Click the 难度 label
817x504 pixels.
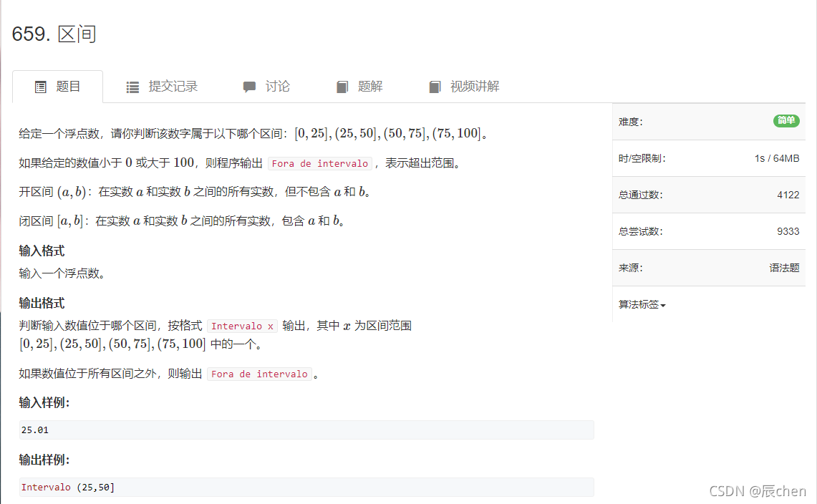click(630, 122)
